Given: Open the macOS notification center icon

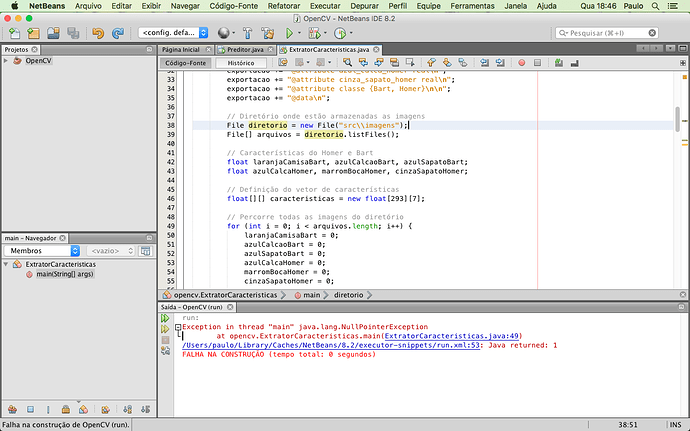Looking at the screenshot, I should pyautogui.click(x=673, y=6).
